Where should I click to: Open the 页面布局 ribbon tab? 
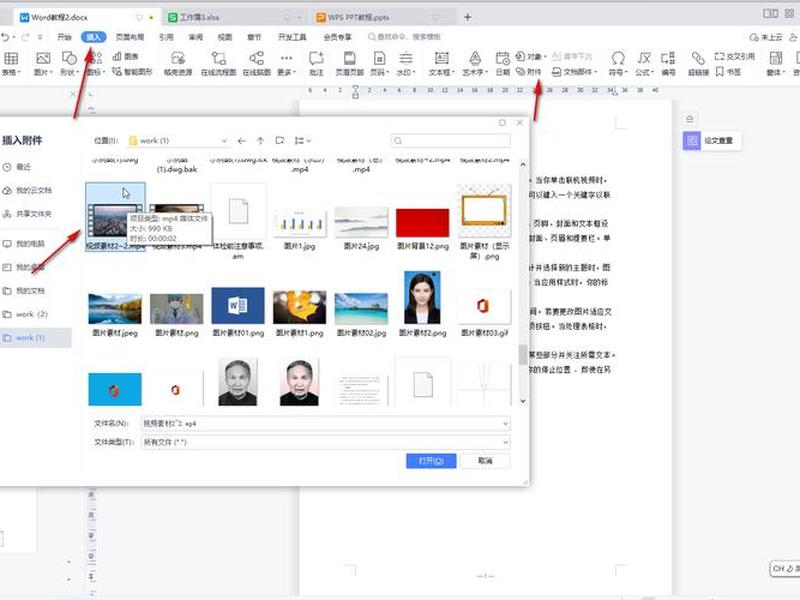point(130,37)
